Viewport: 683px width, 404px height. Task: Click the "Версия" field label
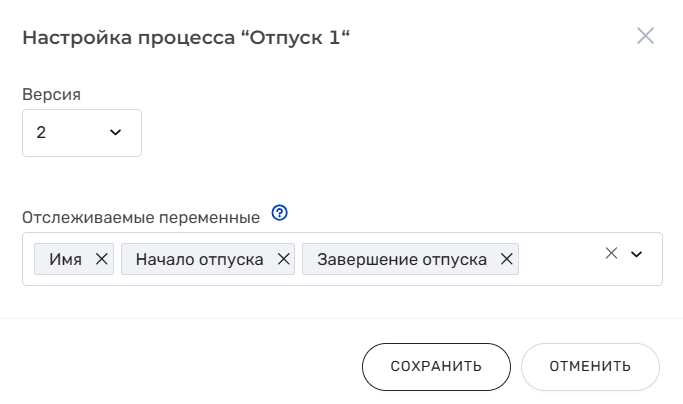click(x=51, y=93)
